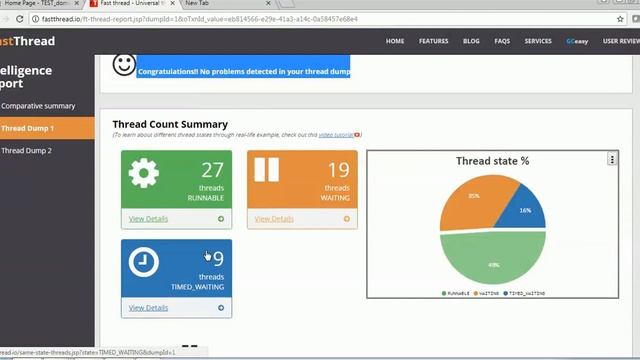The height and width of the screenshot is (360, 640).
Task: Click the arrow icon on WAITING card footer
Action: click(347, 219)
